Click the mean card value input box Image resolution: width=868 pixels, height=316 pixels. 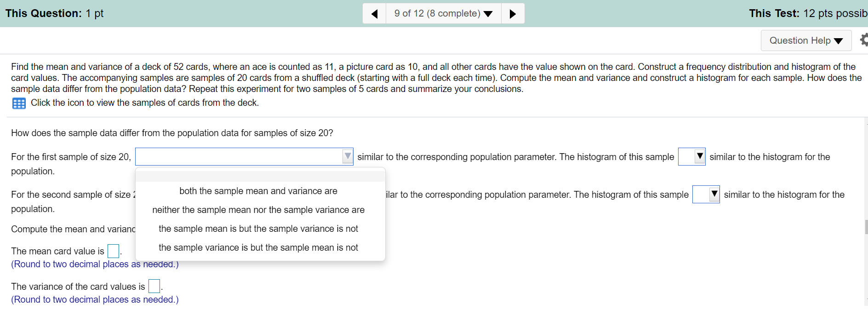coord(113,251)
